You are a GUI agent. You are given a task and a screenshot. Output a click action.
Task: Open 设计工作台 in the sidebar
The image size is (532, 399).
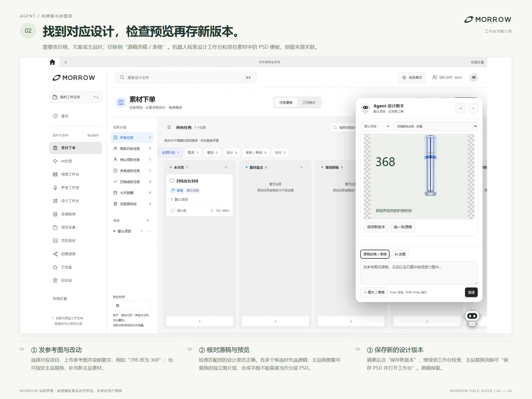[76, 201]
